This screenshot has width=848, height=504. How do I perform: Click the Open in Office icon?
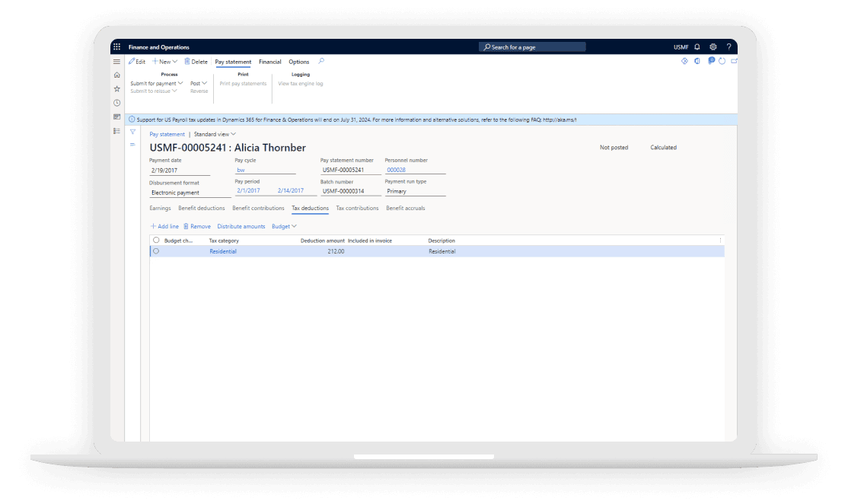(697, 61)
